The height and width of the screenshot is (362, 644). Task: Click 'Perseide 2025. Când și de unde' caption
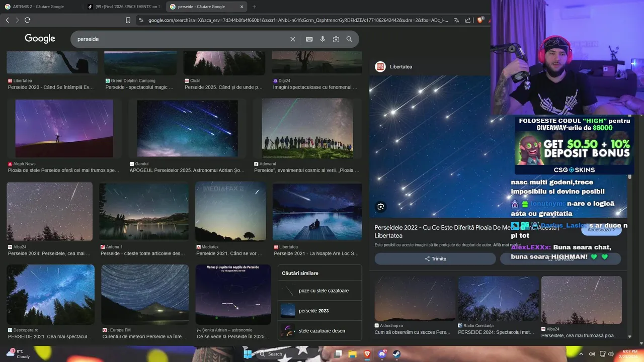click(x=223, y=87)
